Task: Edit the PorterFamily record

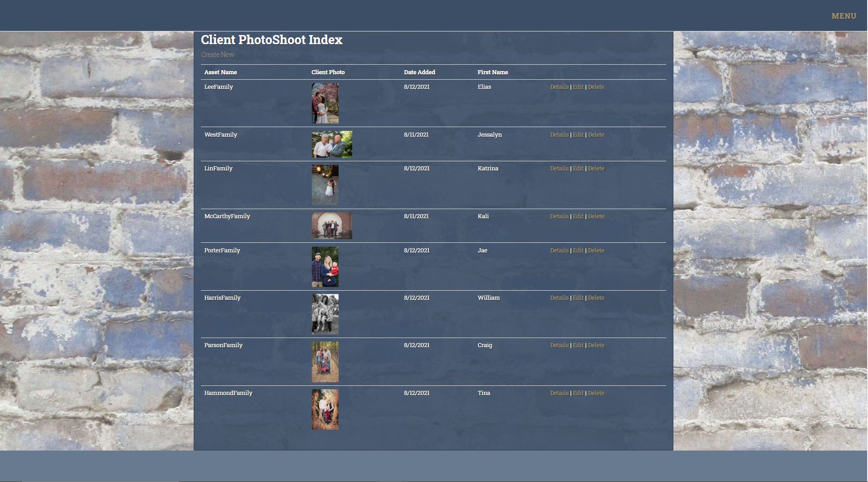Action: coord(578,250)
